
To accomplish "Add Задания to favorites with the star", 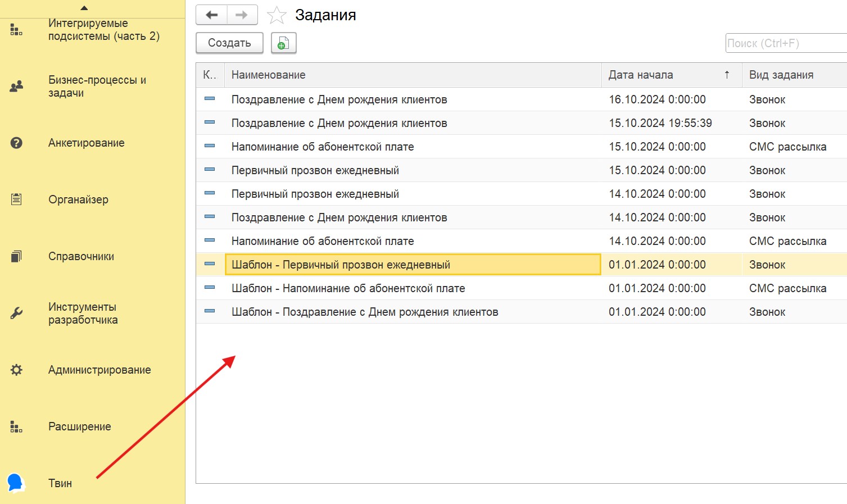I will pos(277,15).
